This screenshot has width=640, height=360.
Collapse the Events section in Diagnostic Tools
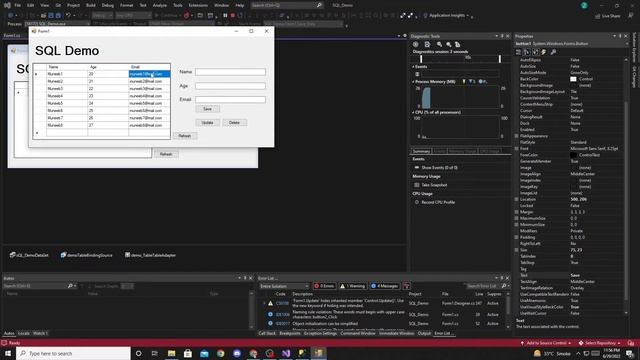tap(413, 67)
